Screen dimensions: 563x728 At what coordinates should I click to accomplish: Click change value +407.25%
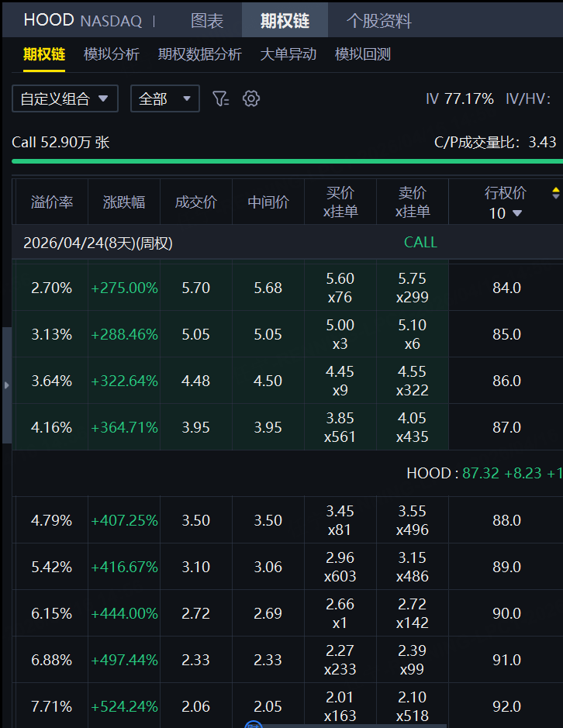(124, 520)
